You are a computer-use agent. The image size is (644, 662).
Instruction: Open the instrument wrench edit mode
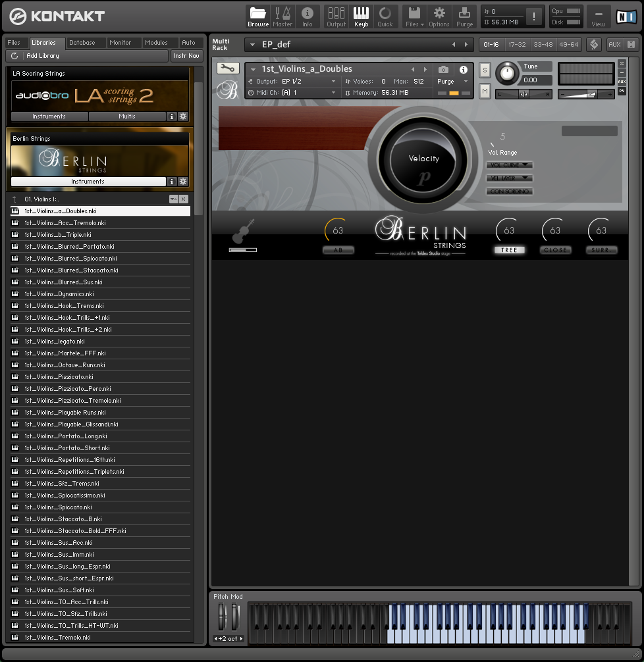[x=228, y=68]
